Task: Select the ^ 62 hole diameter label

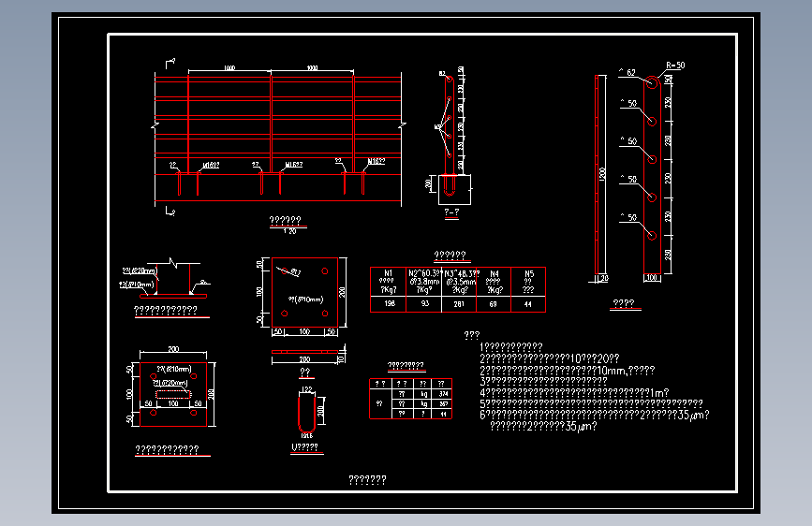Action: pyautogui.click(x=627, y=72)
